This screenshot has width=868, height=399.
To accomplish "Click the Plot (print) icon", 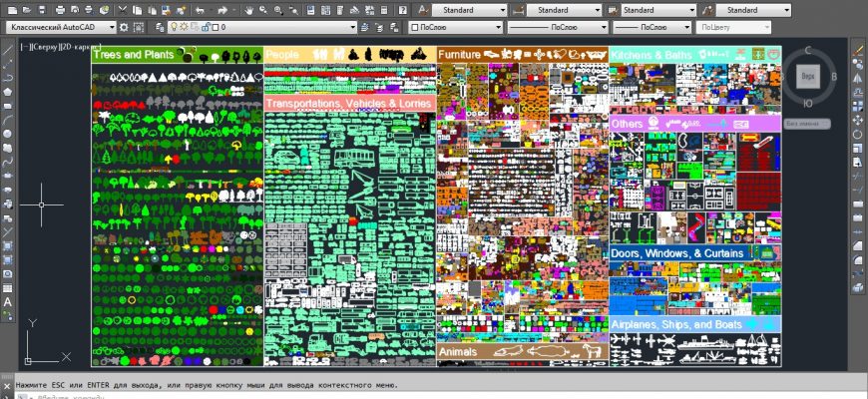I will 60,9.
